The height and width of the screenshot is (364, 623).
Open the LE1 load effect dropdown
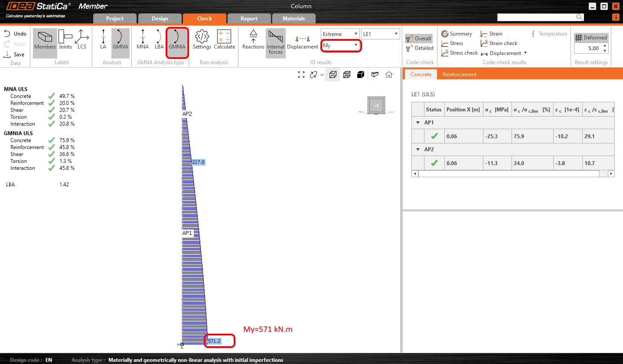(x=381, y=34)
